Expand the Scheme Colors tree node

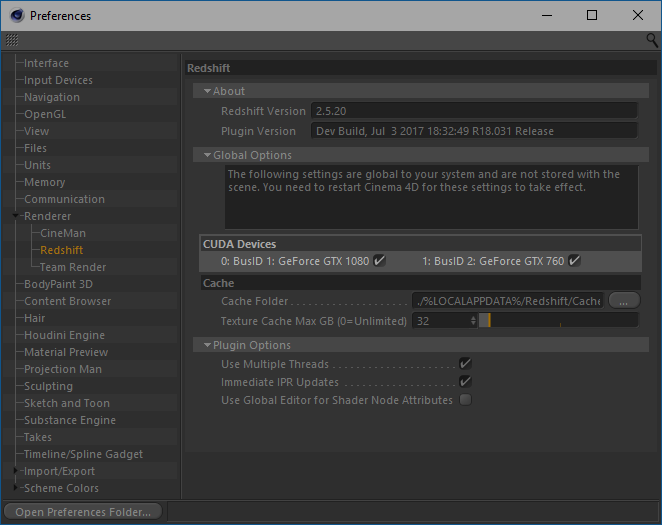pyautogui.click(x=16, y=488)
